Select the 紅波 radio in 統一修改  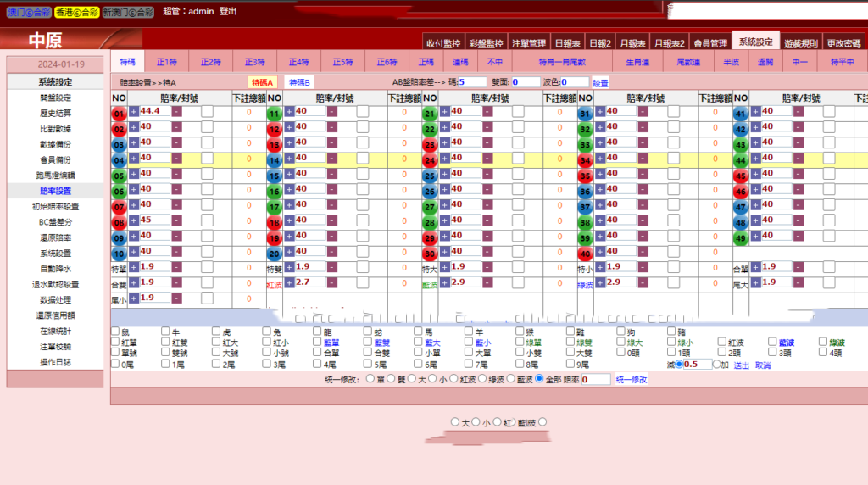click(x=453, y=379)
